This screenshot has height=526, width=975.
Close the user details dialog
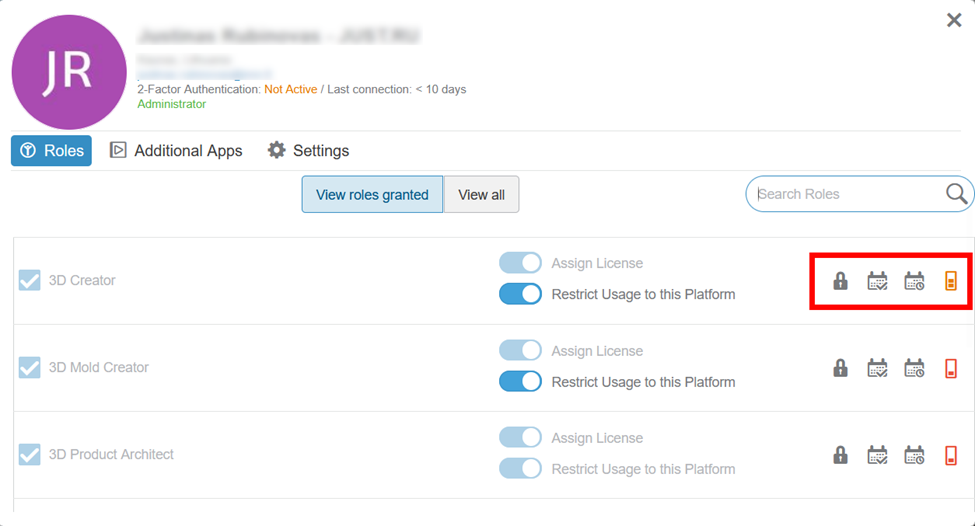point(954,20)
